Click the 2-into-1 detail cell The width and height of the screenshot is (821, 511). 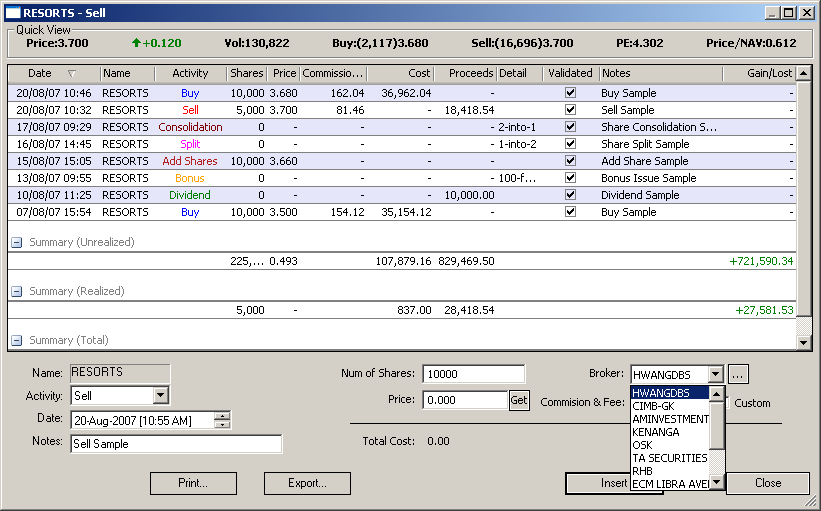point(517,127)
